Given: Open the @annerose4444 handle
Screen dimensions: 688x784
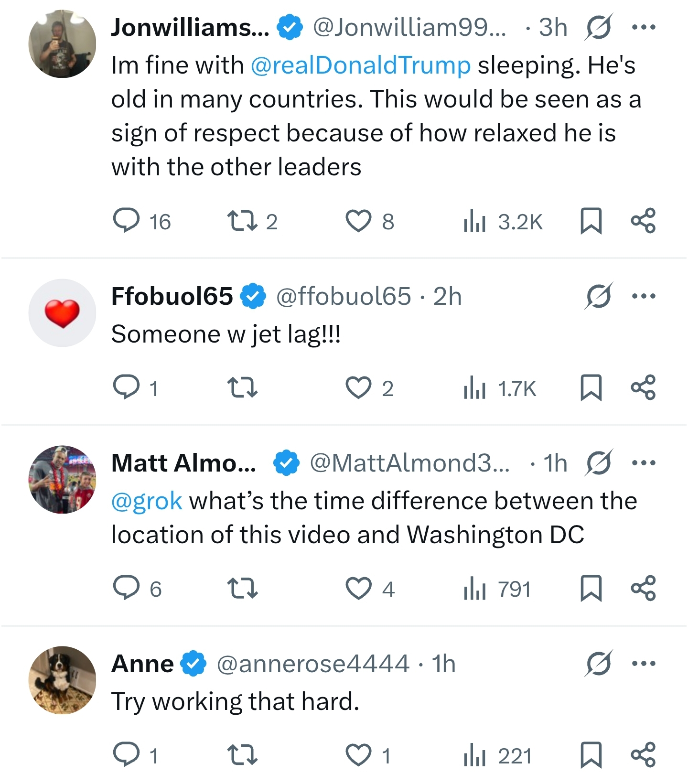Looking at the screenshot, I should click(313, 664).
